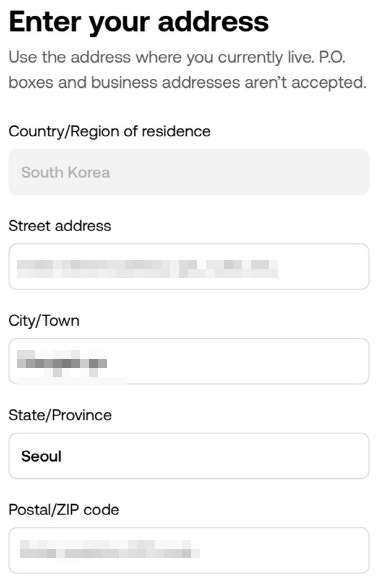Click the "City/Town" label text
This screenshot has width=382, height=585.
[x=44, y=321]
